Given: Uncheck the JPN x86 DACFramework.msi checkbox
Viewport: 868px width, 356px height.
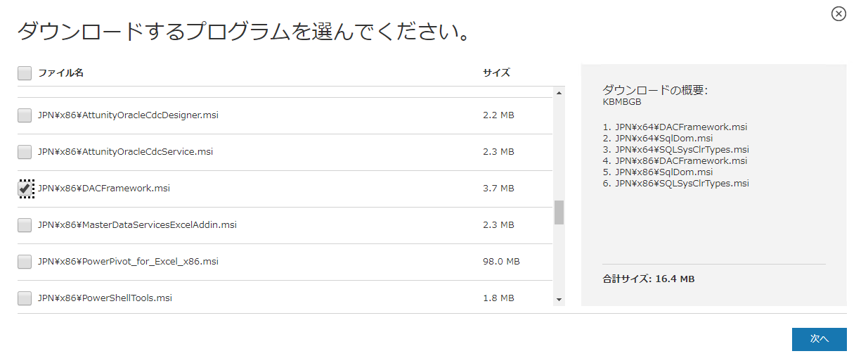Looking at the screenshot, I should click(25, 189).
